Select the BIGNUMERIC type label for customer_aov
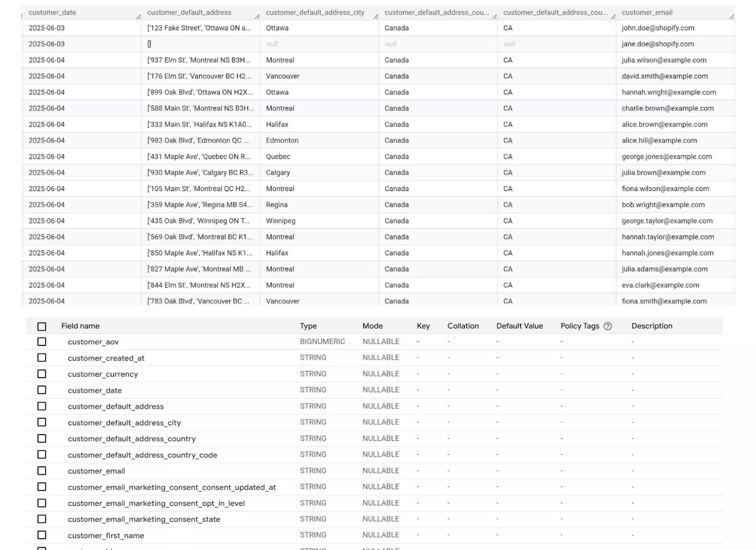This screenshot has width=756, height=550. pyautogui.click(x=322, y=341)
